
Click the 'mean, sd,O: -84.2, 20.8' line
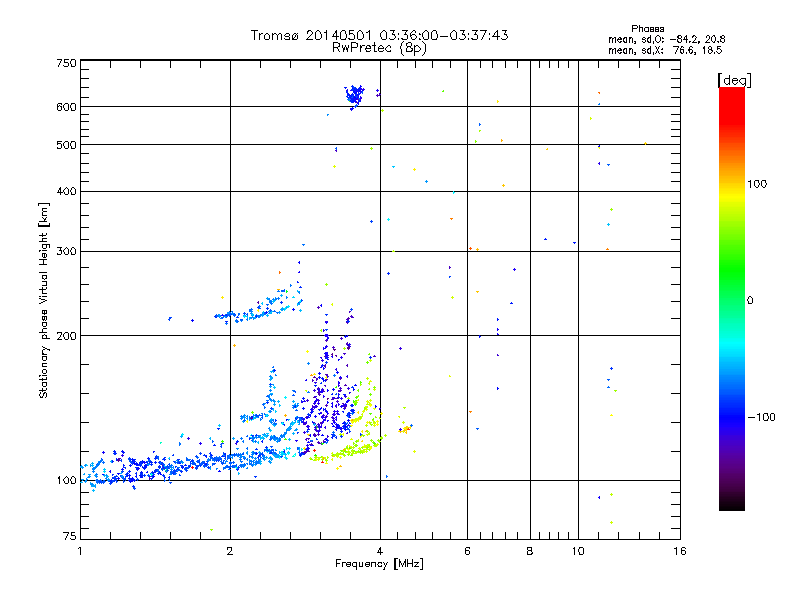[x=666, y=39]
